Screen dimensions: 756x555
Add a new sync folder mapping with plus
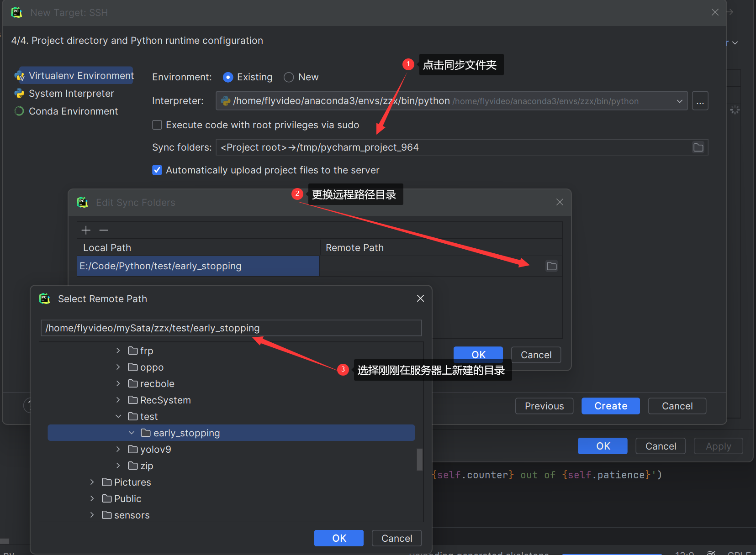(x=86, y=230)
